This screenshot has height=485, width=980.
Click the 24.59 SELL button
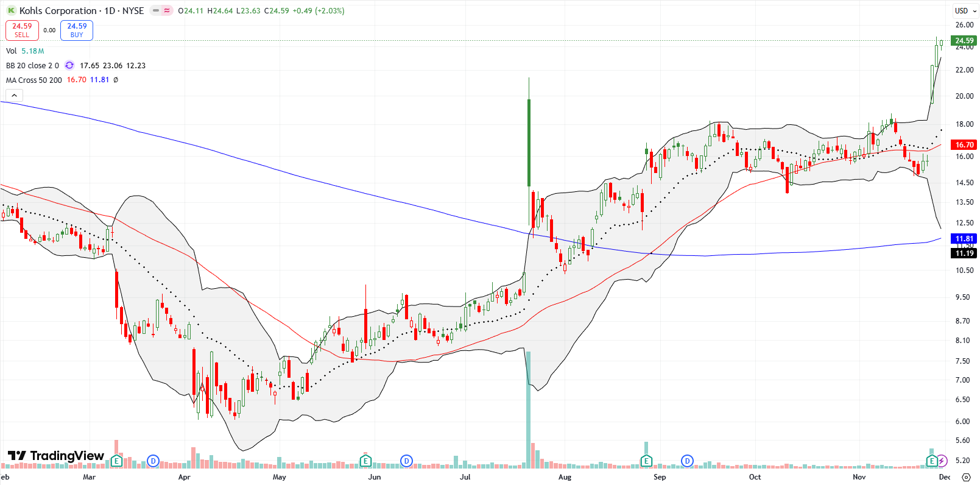pyautogui.click(x=22, y=30)
